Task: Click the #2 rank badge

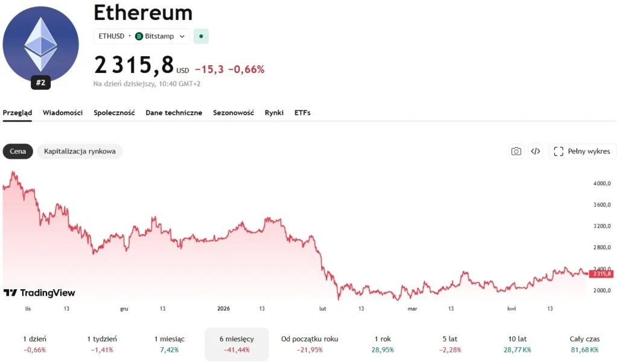Action: 40,83
